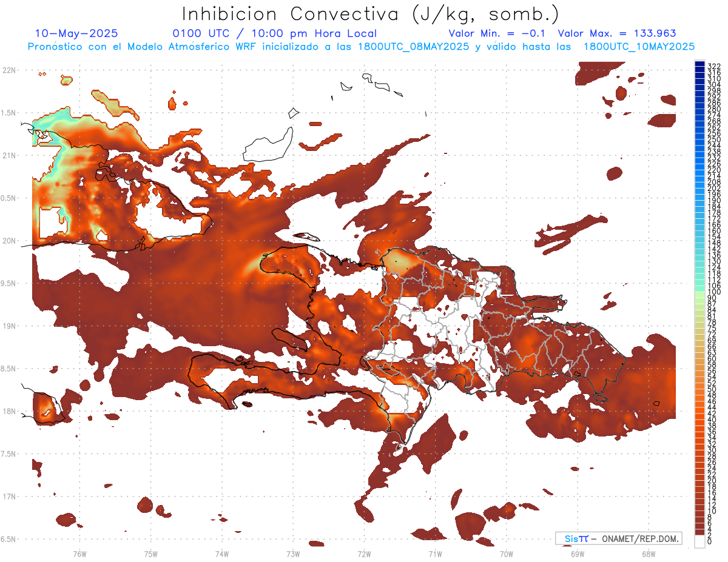
Task: Click the dark blue top of the color bar
Action: pos(700,64)
